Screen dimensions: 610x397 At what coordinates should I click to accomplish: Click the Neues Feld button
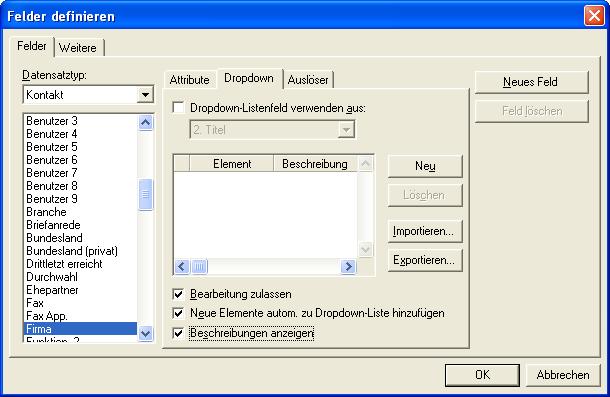coord(531,82)
